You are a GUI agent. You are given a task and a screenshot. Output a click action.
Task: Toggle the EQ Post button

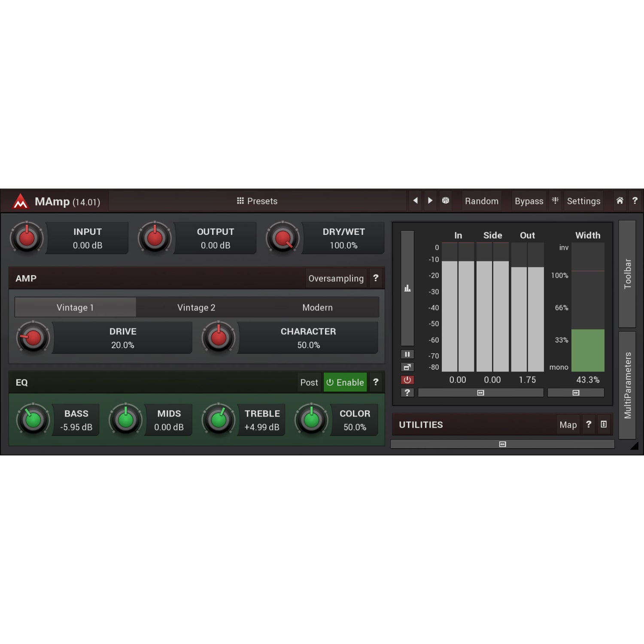(x=309, y=382)
